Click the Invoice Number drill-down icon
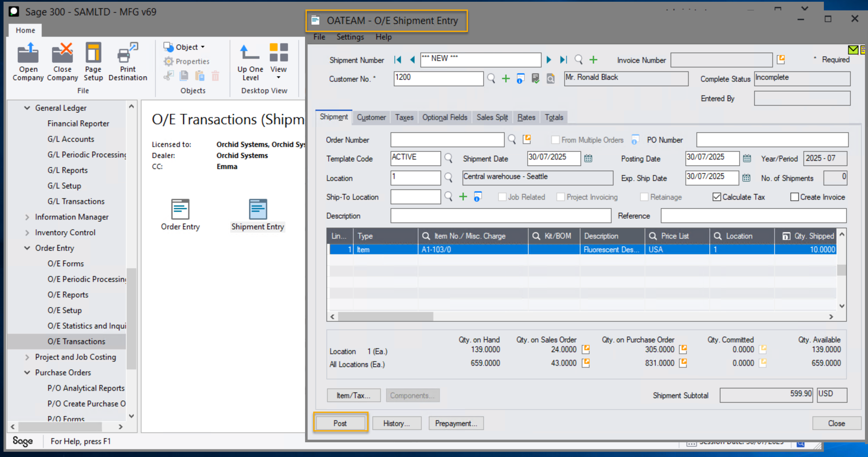Screen dimensions: 868x457 pos(781,60)
